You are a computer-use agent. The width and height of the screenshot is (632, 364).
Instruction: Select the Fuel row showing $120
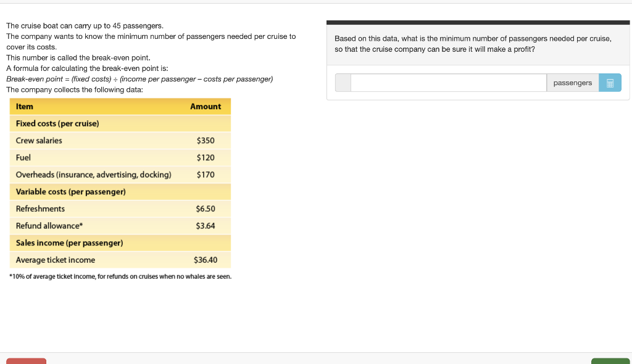click(x=120, y=157)
